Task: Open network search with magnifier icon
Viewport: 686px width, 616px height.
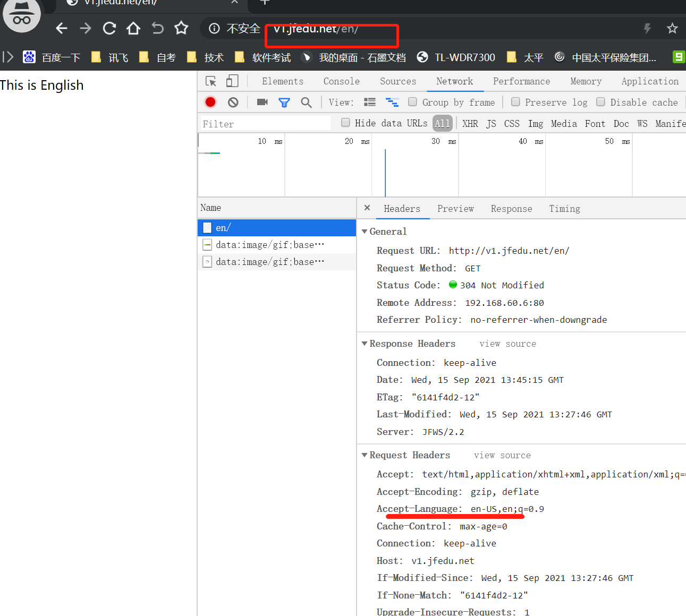Action: point(306,102)
